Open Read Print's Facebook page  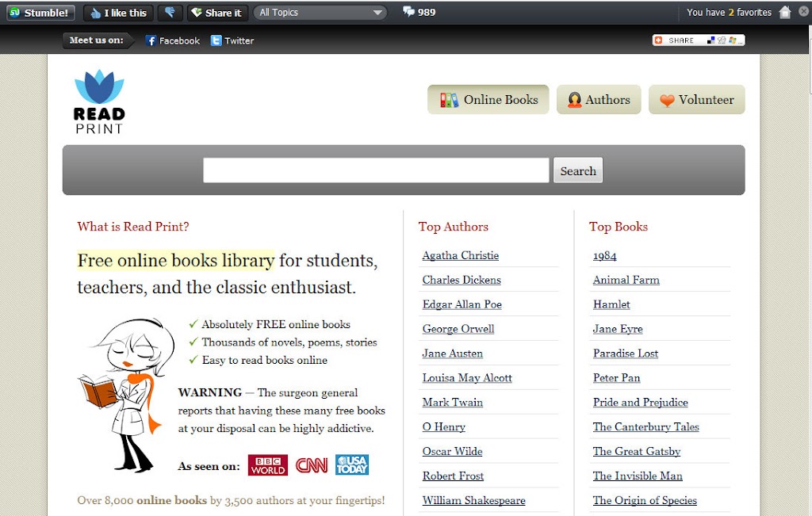pos(173,40)
